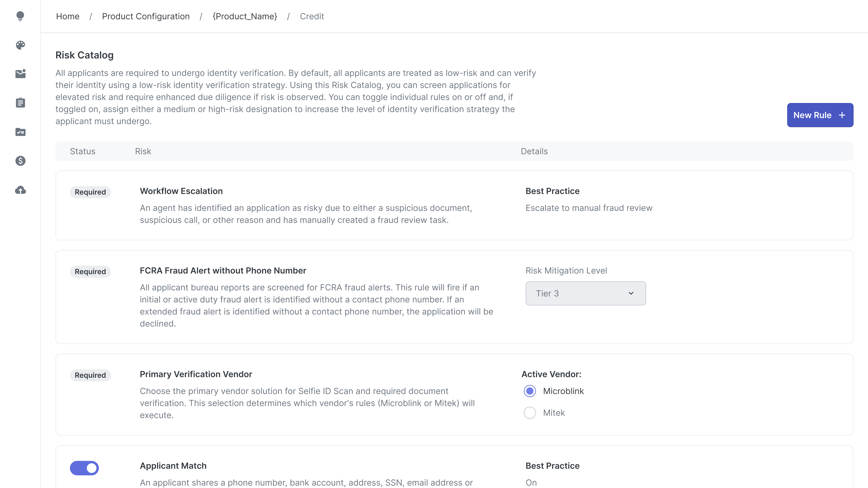868x488 pixels.
Task: Open Product Configuration from the breadcrumb
Action: [146, 16]
